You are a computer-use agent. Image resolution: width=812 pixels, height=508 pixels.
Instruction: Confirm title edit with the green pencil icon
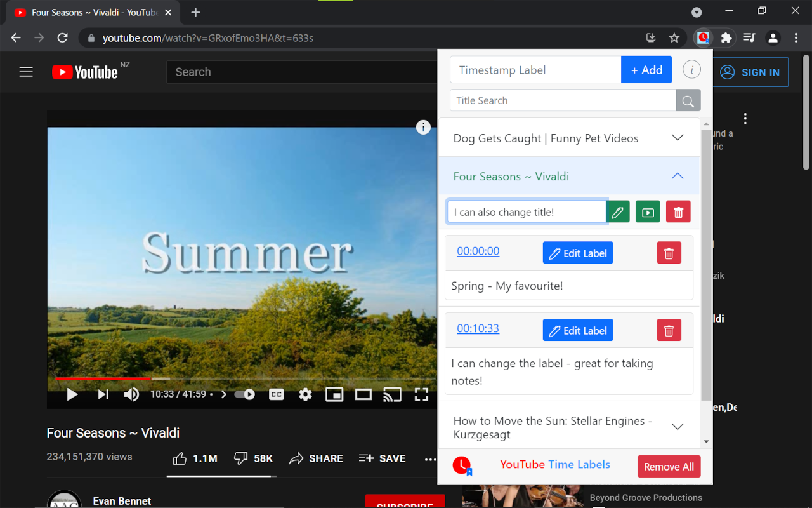(x=618, y=212)
